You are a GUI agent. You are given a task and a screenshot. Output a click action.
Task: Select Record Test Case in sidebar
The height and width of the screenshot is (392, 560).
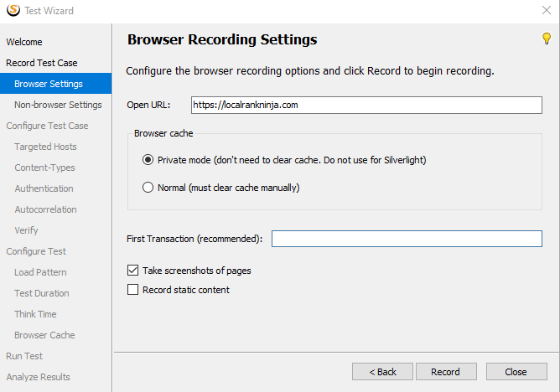point(42,63)
